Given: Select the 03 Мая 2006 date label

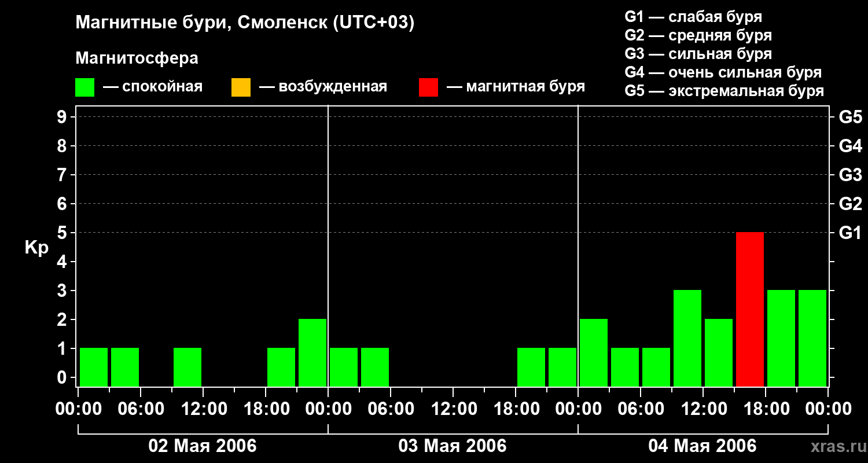Looking at the screenshot, I should click(x=453, y=446).
